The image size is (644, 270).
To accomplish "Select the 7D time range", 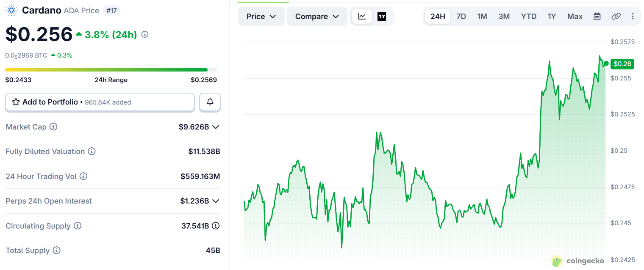I will (x=461, y=17).
